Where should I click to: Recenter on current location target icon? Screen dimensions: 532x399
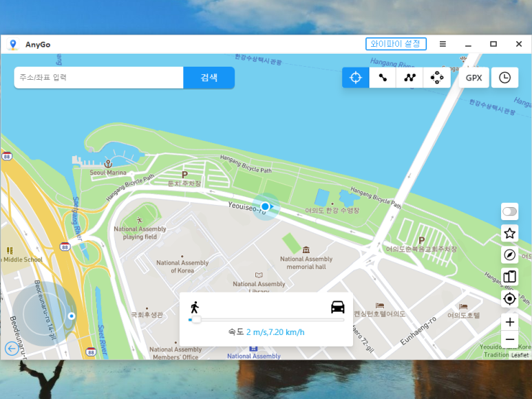coord(509,299)
